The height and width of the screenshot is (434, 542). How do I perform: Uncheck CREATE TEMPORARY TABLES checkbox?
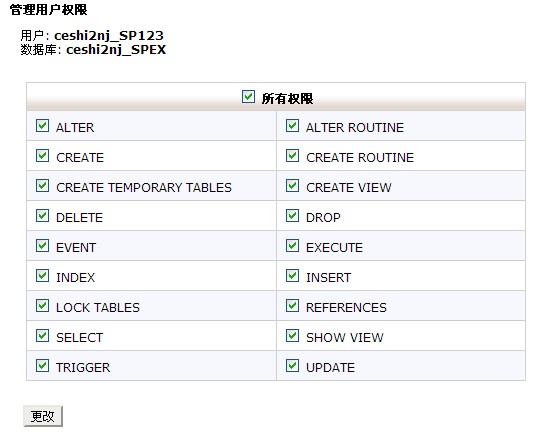point(43,186)
